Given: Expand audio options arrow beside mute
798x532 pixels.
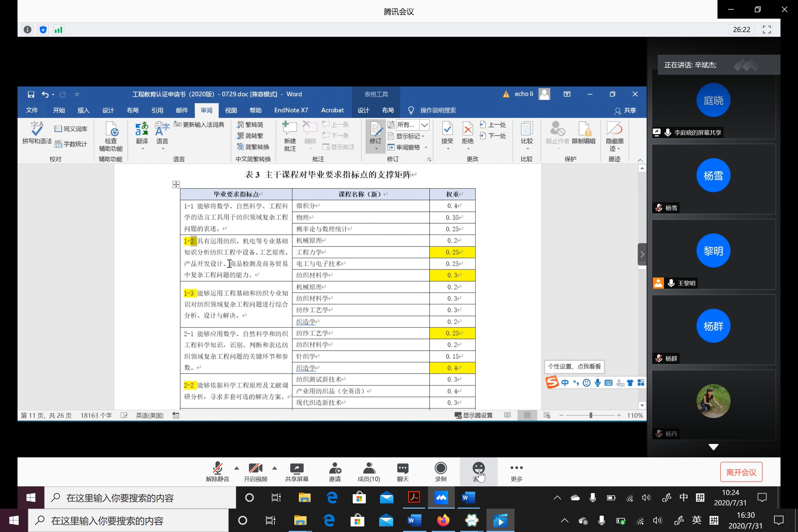Looking at the screenshot, I should (x=237, y=468).
